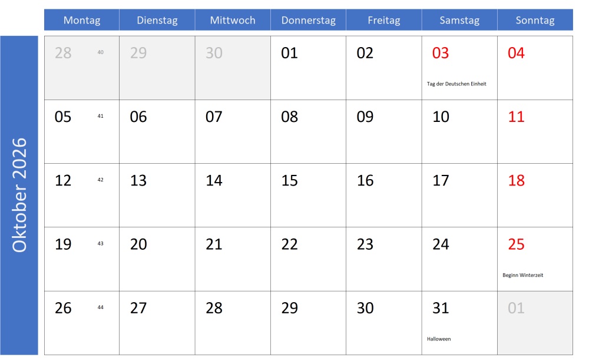Screen dimensions: 589x364
Task: Click the Sonntag column header
Action: [x=535, y=20]
